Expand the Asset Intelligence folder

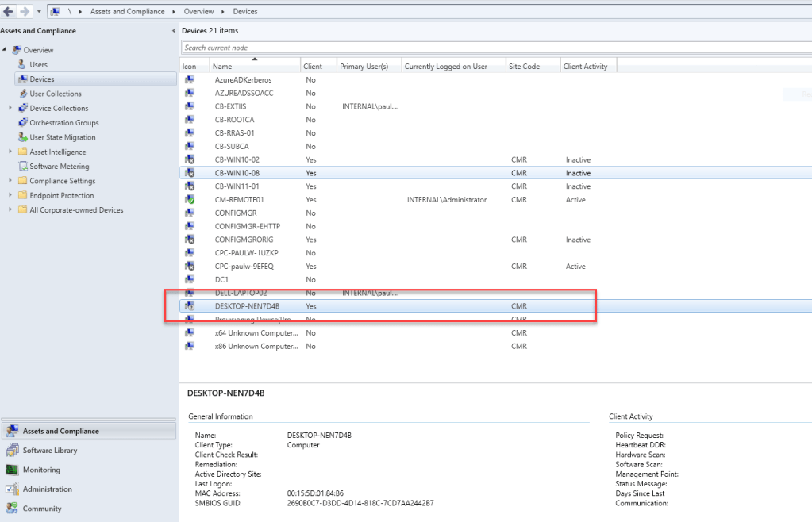(10, 152)
